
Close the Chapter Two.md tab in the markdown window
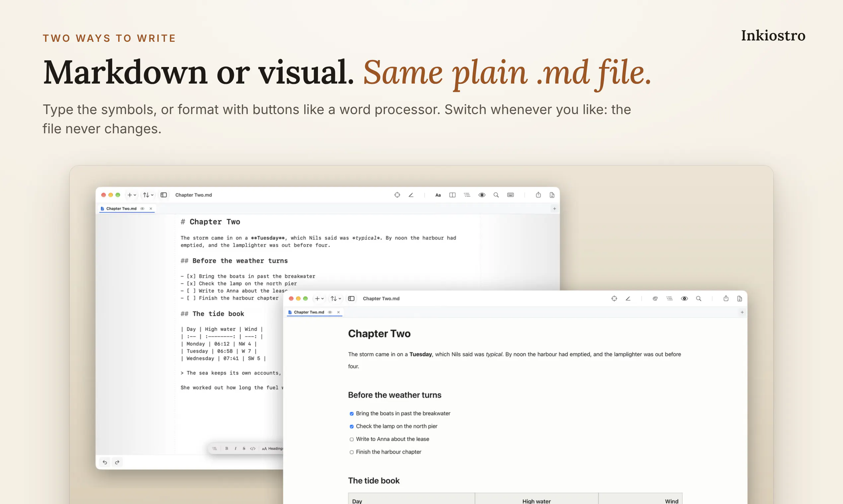tap(151, 209)
